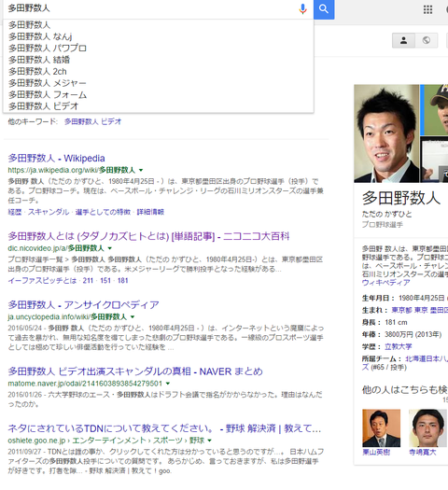Open the 211 sitelink under nicovideo result
Screen dimensions: 448x490
coord(88,281)
